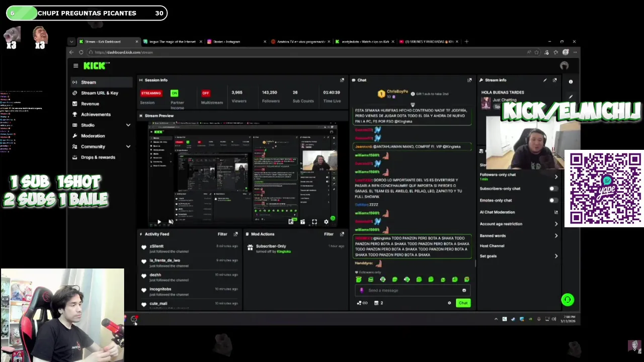Switch to América TV browser tab
Viewport: 644px width, 362px height.
point(300,42)
